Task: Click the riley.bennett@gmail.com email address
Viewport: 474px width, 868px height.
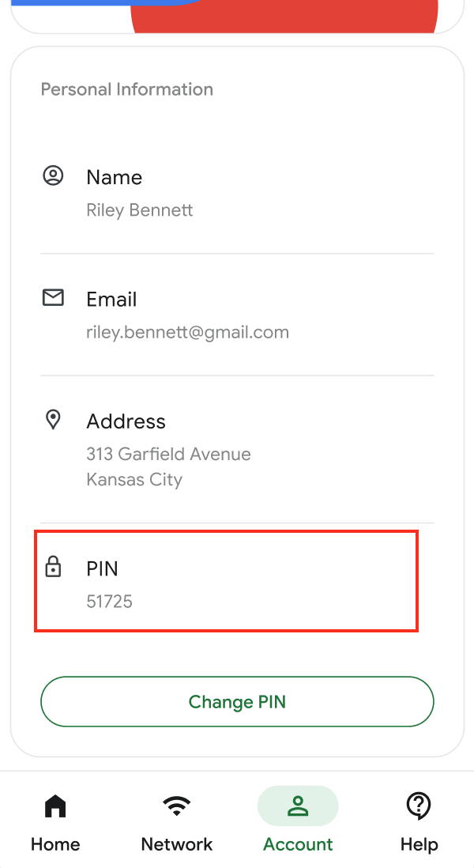Action: [x=187, y=332]
